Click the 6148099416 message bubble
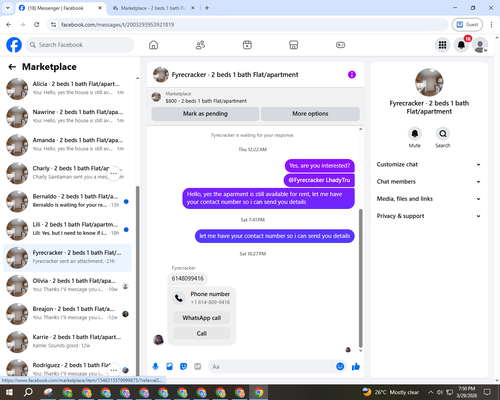 pos(188,279)
